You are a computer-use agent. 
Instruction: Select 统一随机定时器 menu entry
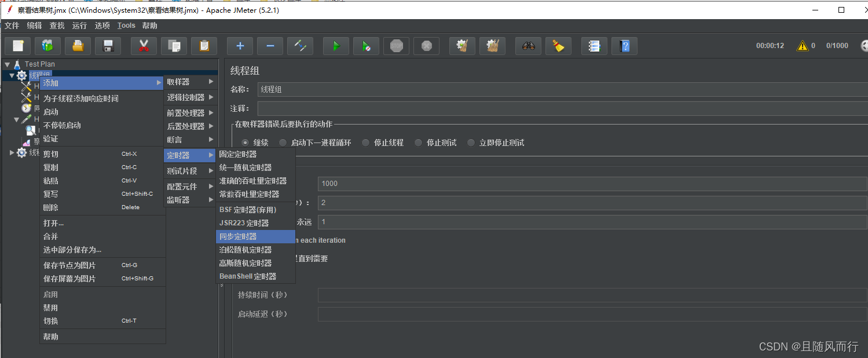256,167
